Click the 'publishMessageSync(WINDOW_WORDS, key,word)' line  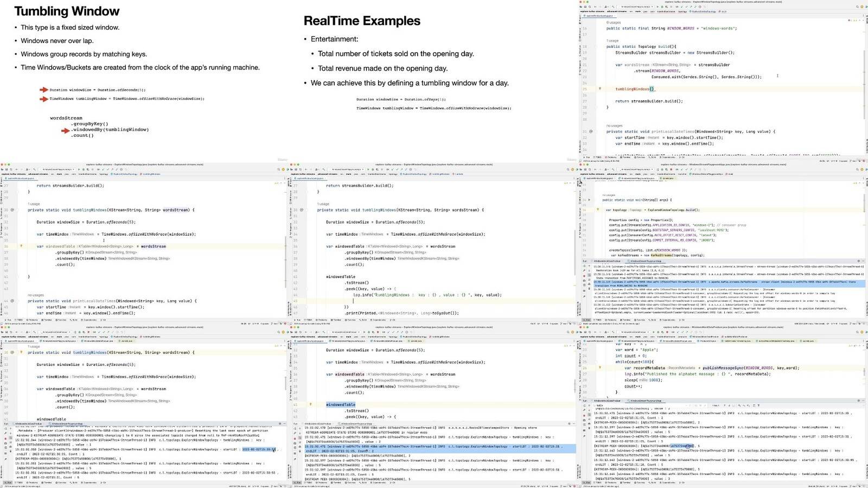click(x=712, y=368)
